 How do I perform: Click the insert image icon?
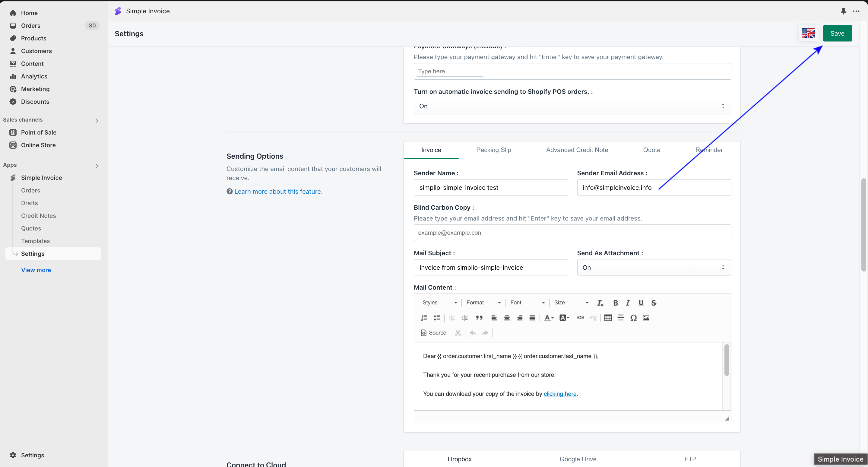pos(646,318)
